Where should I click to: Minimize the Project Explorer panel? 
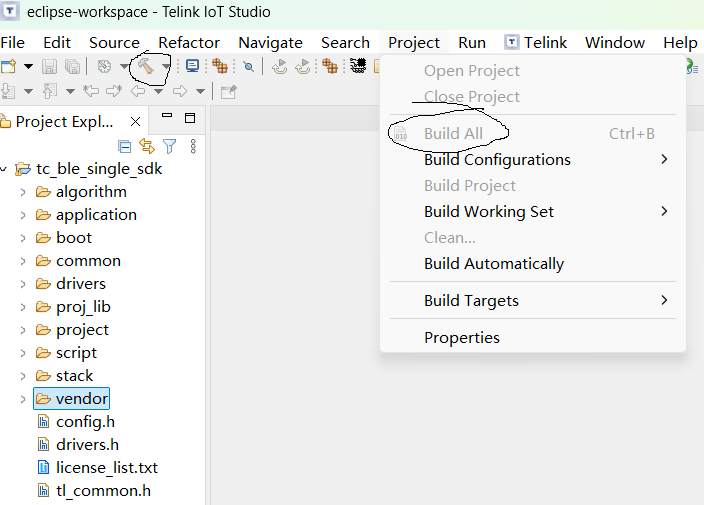point(167,119)
